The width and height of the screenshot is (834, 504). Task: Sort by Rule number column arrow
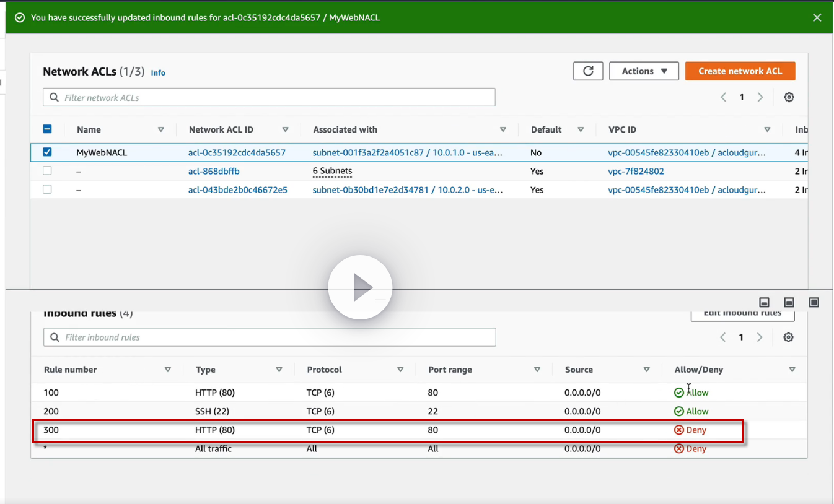point(167,370)
